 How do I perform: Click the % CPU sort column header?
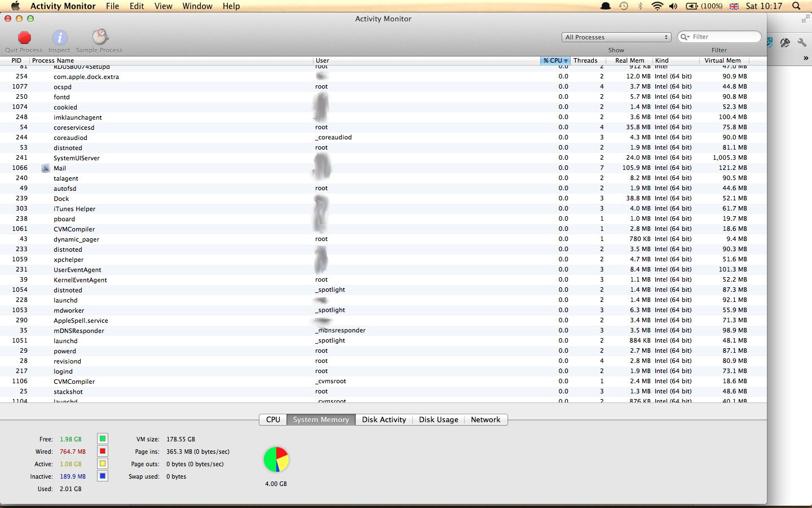point(555,60)
